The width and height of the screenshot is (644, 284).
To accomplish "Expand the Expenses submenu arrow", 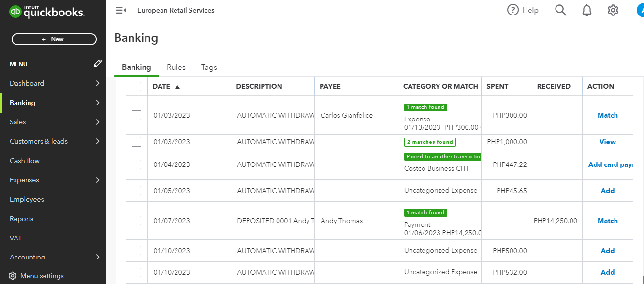I will pos(98,180).
